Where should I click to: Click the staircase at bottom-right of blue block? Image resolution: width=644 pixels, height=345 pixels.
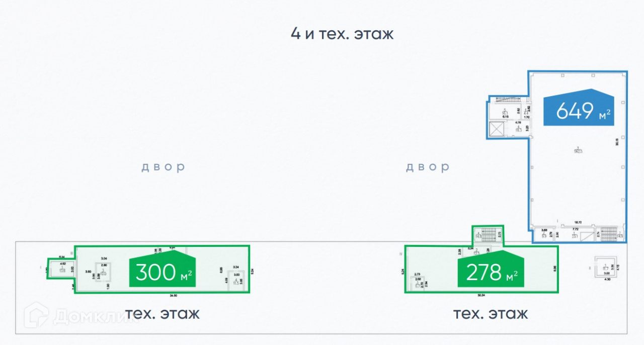pos(609,234)
